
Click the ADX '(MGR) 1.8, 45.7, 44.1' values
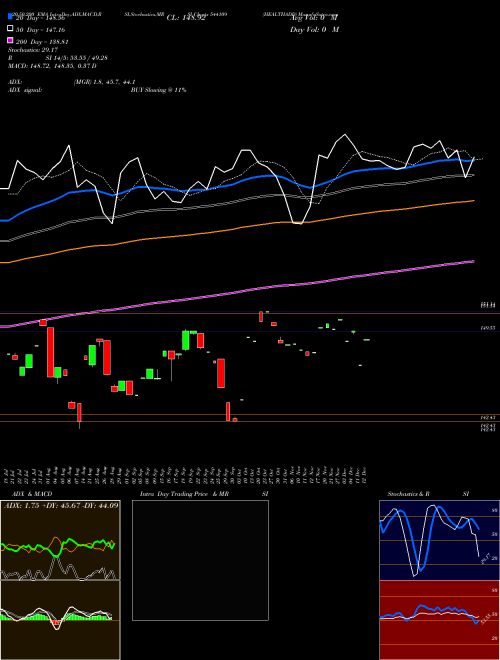[104, 82]
